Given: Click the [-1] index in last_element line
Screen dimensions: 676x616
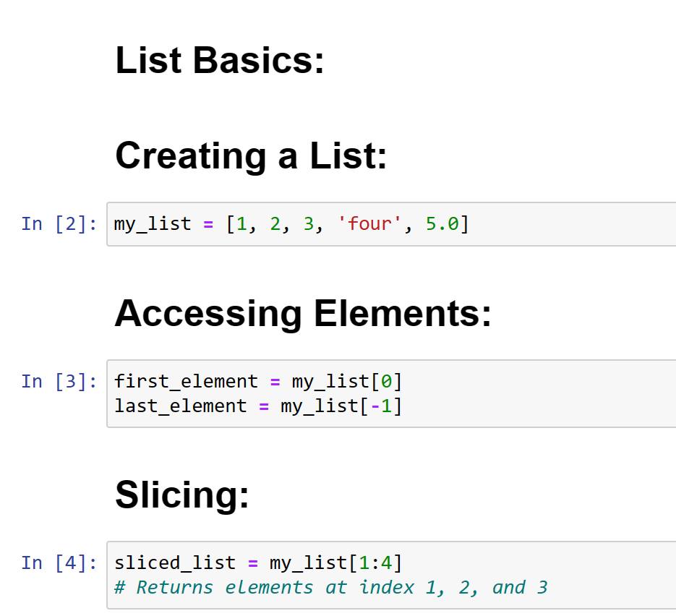Looking at the screenshot, I should pyautogui.click(x=381, y=406).
